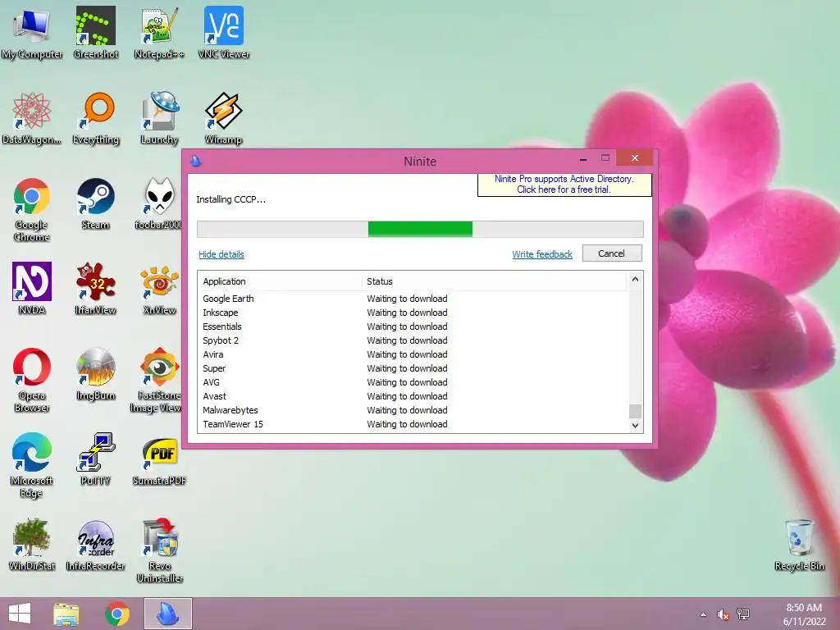Click the Ninite Pro free trial banner
Screen dimensions: 840x630
[564, 185]
